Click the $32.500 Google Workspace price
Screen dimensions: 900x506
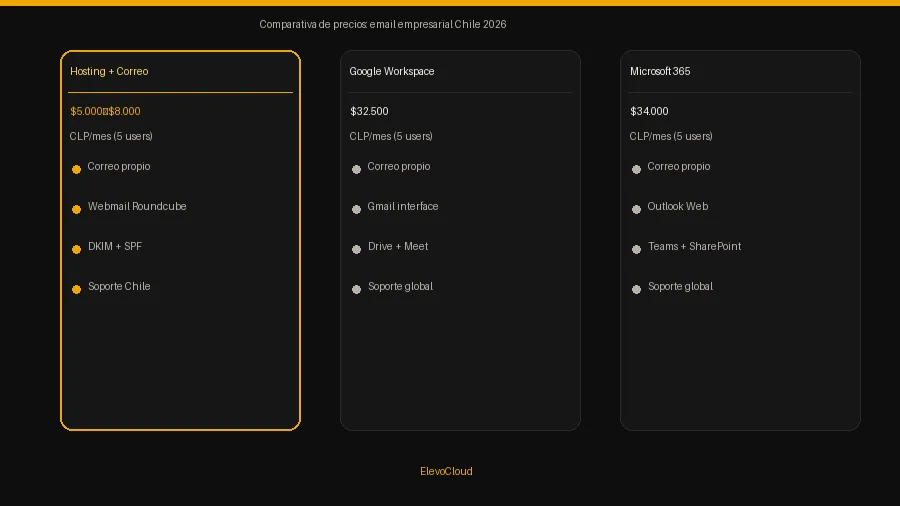click(369, 111)
